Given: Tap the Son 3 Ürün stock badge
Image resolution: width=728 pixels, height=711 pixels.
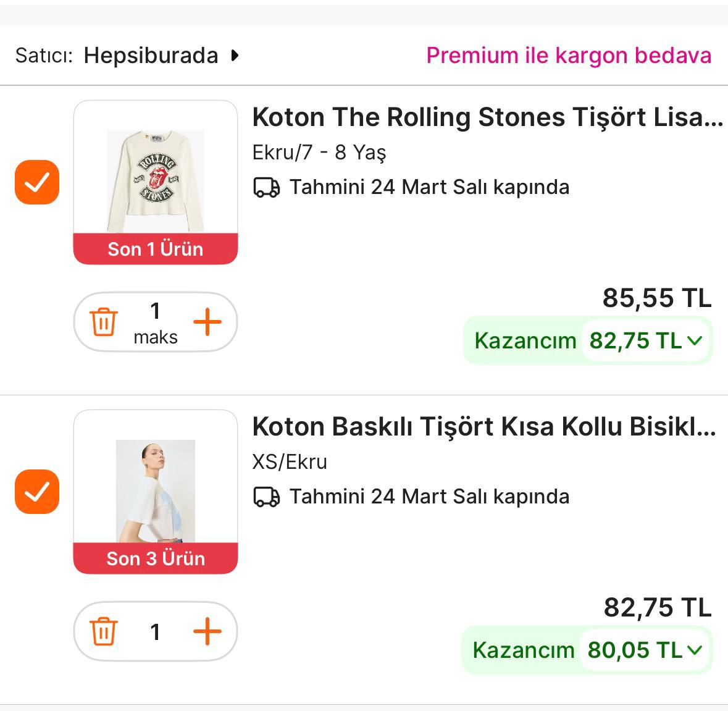Looking at the screenshot, I should tap(156, 558).
